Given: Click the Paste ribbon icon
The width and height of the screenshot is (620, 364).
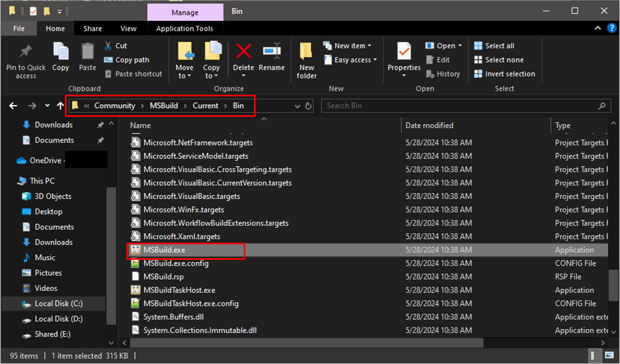Looking at the screenshot, I should [x=88, y=51].
